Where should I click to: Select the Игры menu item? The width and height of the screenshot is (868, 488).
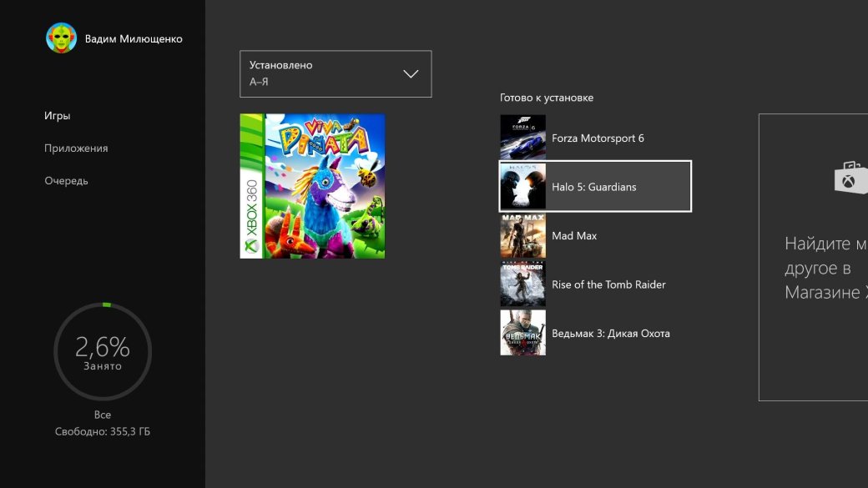(x=57, y=116)
